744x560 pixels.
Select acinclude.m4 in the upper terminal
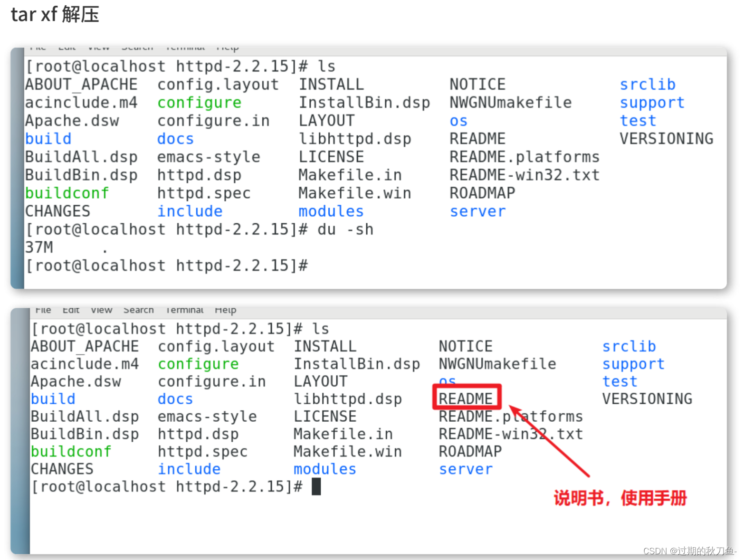(x=81, y=103)
